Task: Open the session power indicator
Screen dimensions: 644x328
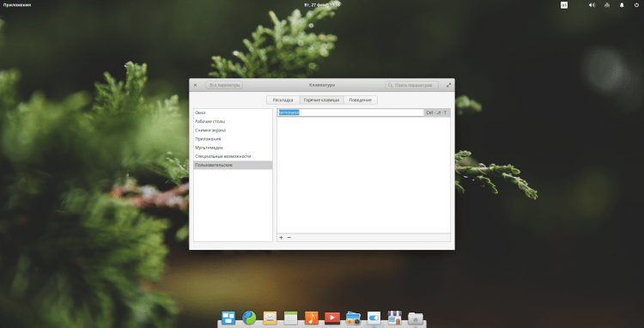Action: [x=637, y=5]
